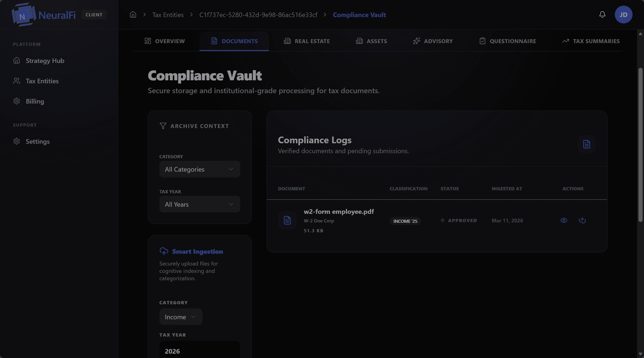This screenshot has width=644, height=358.
Task: Open the Income category dropdown in Smart Ingestion
Action: pyautogui.click(x=181, y=316)
